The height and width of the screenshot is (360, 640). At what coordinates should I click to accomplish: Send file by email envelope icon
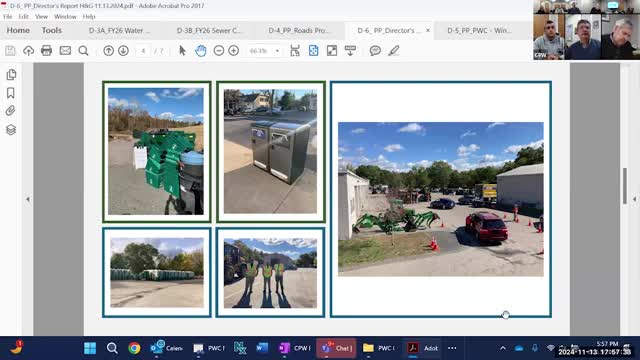pos(65,51)
